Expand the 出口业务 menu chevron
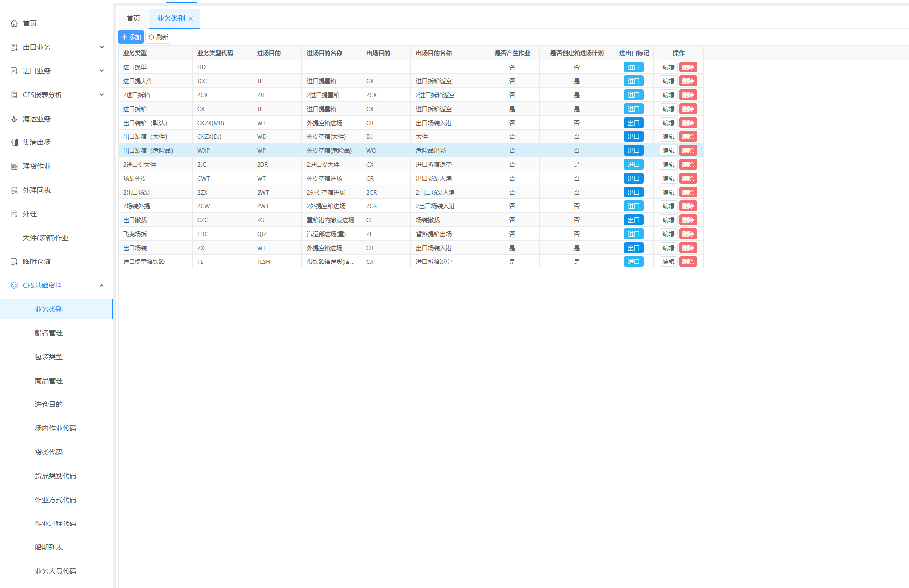Viewport: 909px width, 588px height. click(x=102, y=47)
